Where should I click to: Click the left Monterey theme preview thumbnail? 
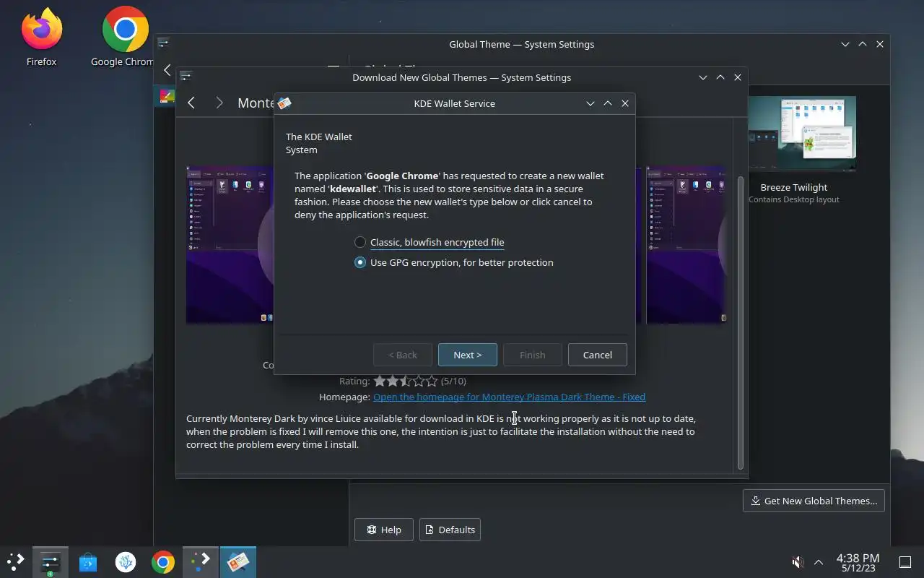pos(230,244)
